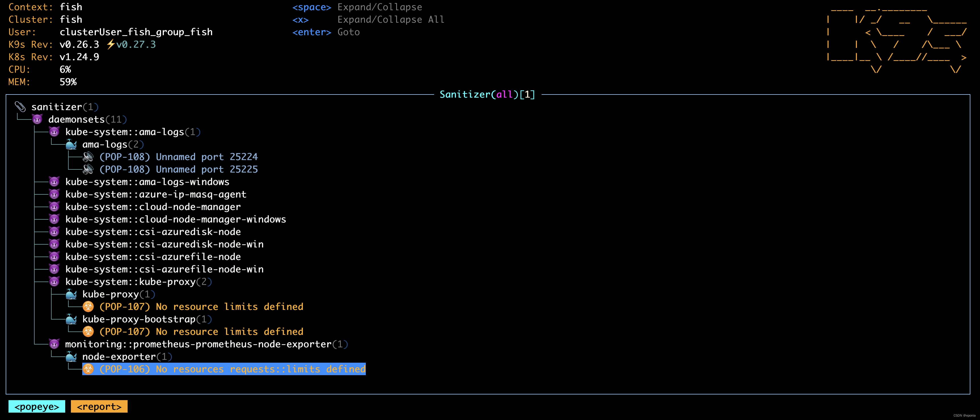This screenshot has height=420, width=980.
Task: Collapse the kube-proxy(1) container node
Action: (119, 294)
